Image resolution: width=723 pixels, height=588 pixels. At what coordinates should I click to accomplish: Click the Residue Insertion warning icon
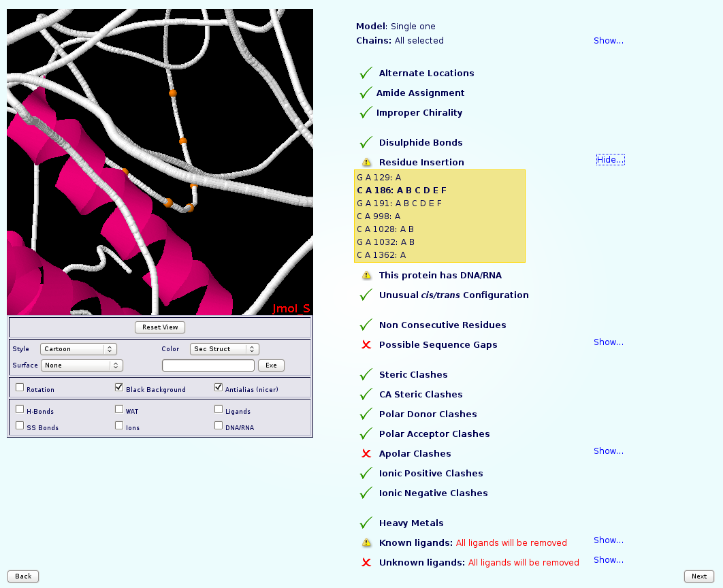pos(366,163)
